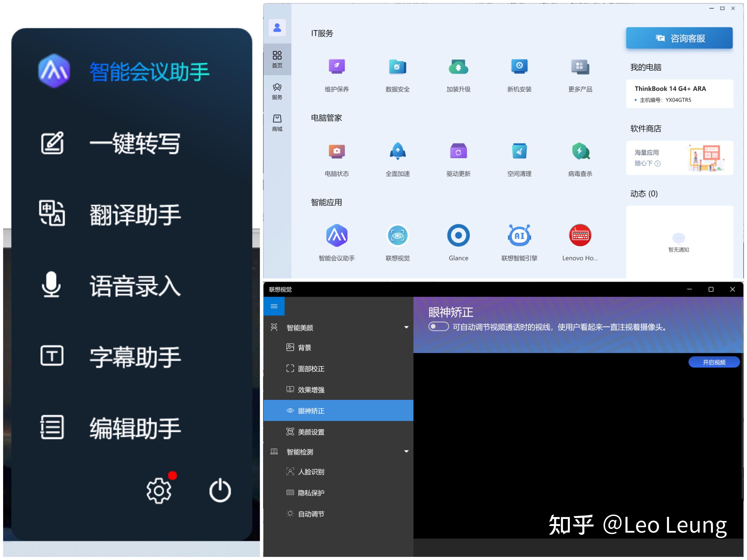Click the 咨询客服 button
The height and width of the screenshot is (560, 747).
(x=679, y=38)
